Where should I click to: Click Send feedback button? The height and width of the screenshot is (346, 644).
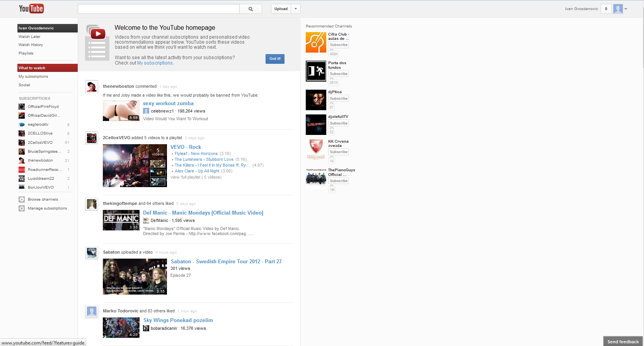pos(623,341)
